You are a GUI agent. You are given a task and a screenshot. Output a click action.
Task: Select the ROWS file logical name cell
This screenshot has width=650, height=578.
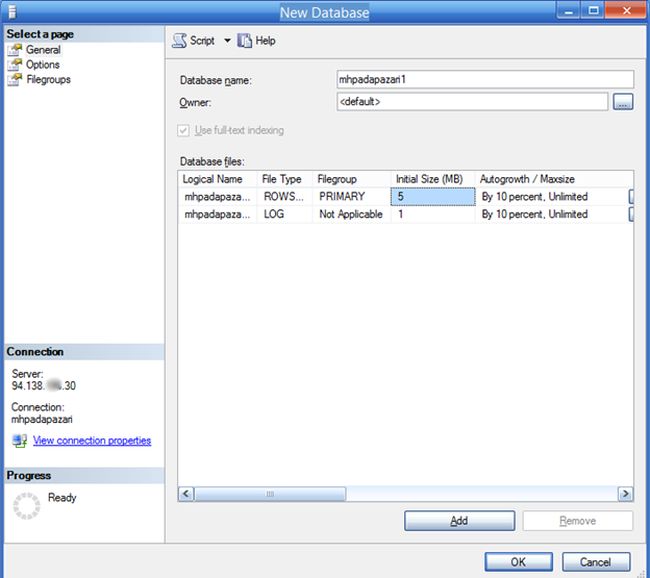218,197
